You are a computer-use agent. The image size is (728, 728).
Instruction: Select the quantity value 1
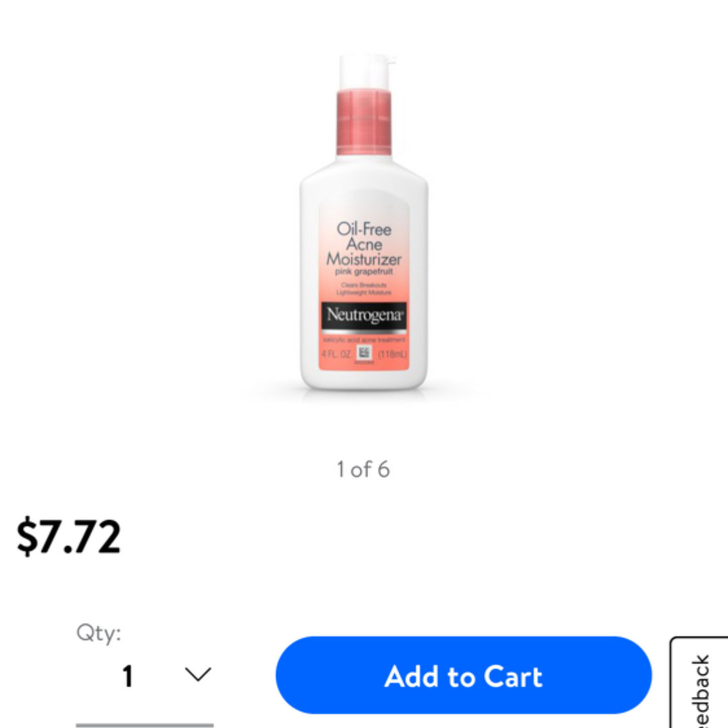click(x=128, y=676)
